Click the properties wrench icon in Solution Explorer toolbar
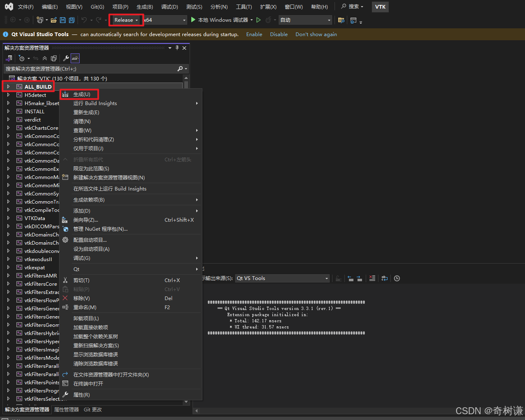Viewport: 525px width, 420px height. [x=66, y=58]
